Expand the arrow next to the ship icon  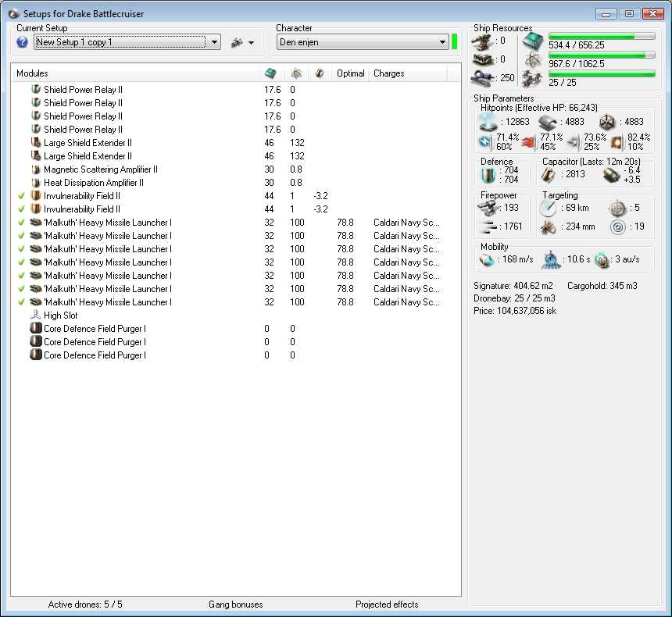click(251, 43)
